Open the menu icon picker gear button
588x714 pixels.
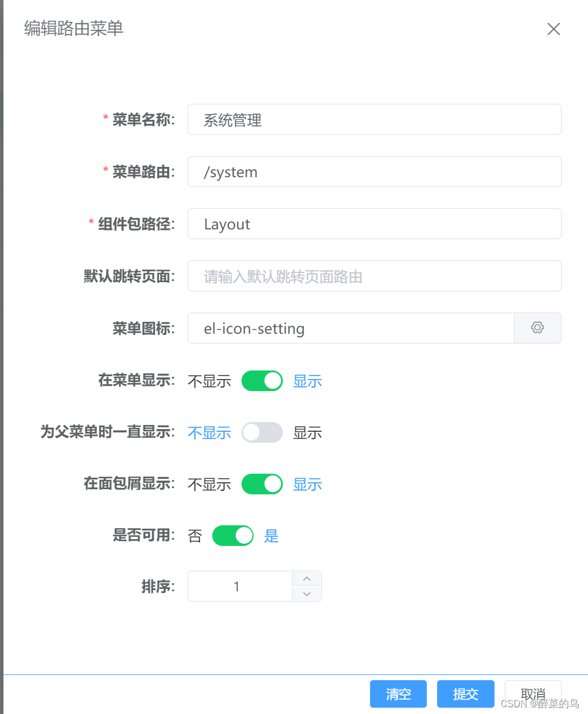pos(538,328)
